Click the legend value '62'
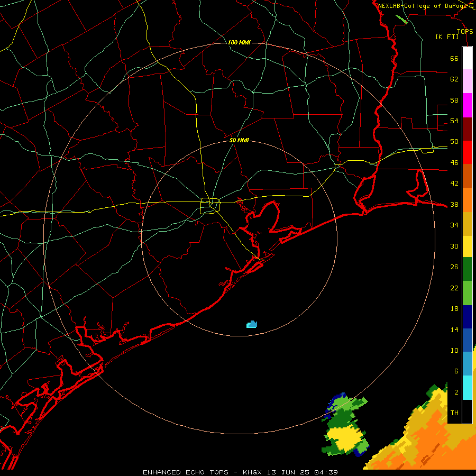Image resolution: width=476 pixels, height=476 pixels. [454, 79]
